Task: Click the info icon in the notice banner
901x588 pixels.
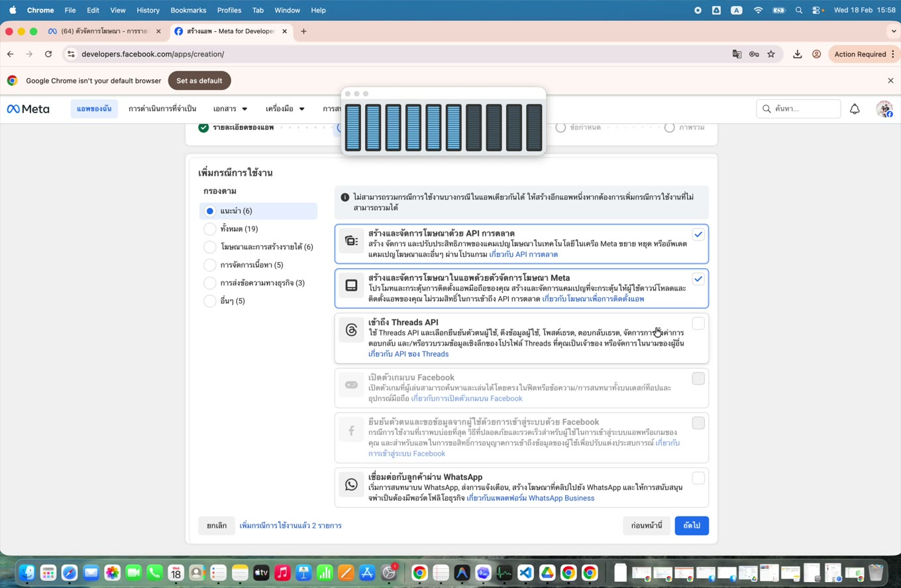Action: click(x=344, y=197)
